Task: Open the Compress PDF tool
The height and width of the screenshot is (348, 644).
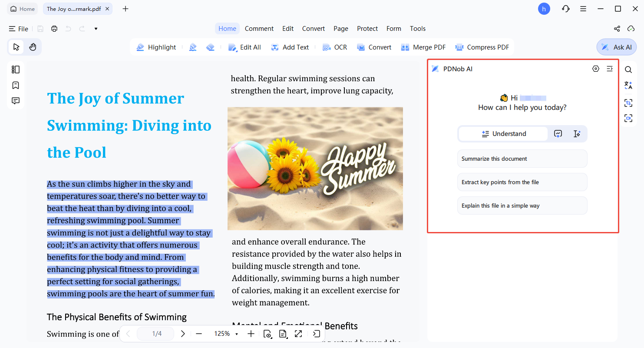Action: [x=482, y=47]
